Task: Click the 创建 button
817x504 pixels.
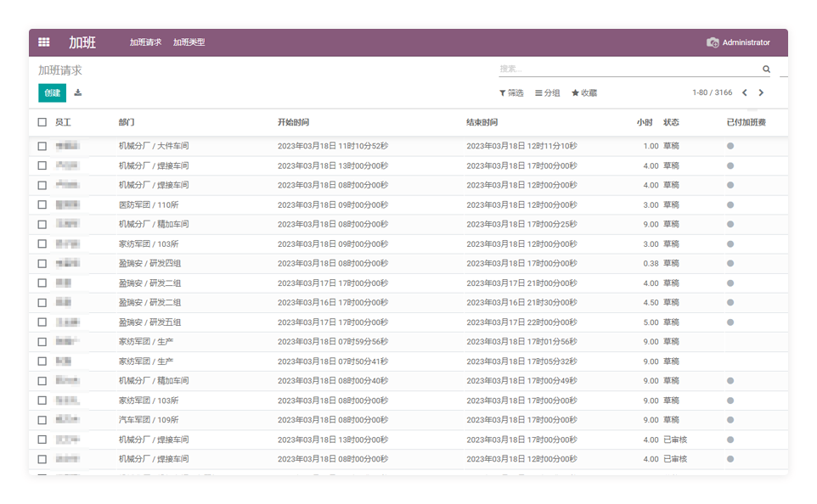Action: (x=52, y=92)
